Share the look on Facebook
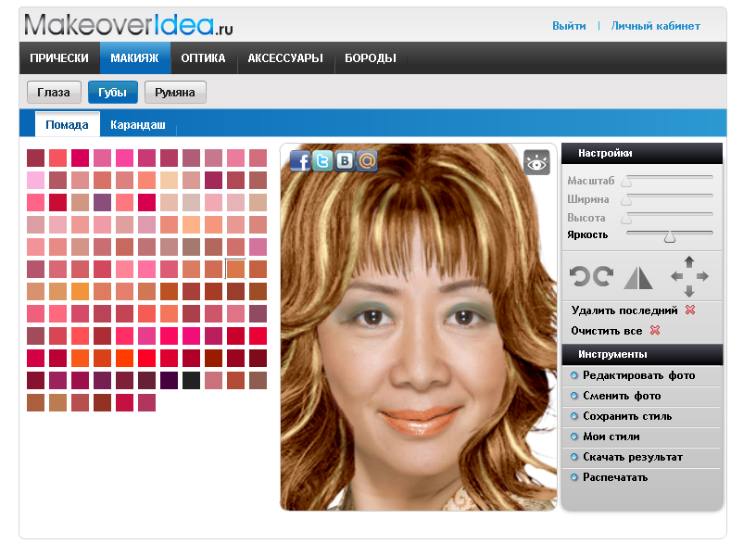 point(300,161)
